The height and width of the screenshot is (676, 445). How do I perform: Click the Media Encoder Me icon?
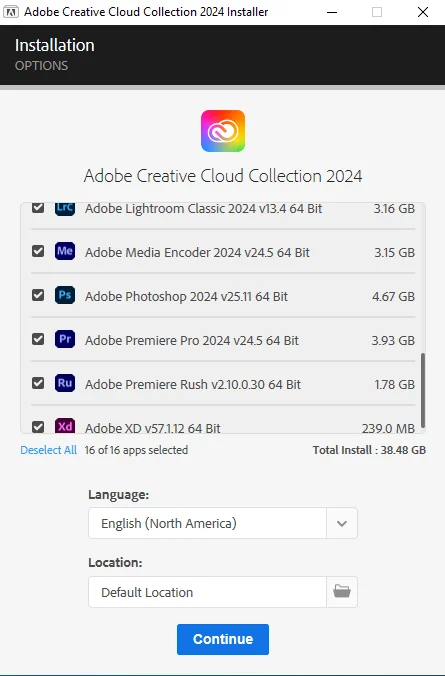click(x=65, y=251)
